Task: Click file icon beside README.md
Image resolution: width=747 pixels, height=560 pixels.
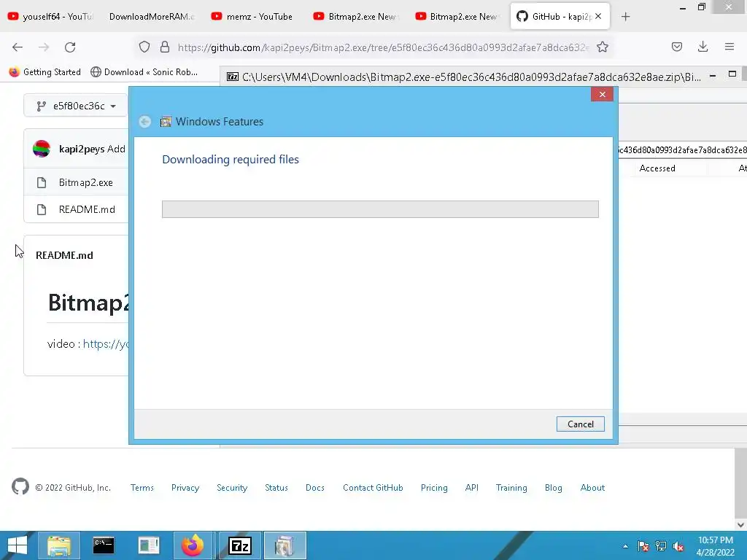Action: tap(42, 209)
